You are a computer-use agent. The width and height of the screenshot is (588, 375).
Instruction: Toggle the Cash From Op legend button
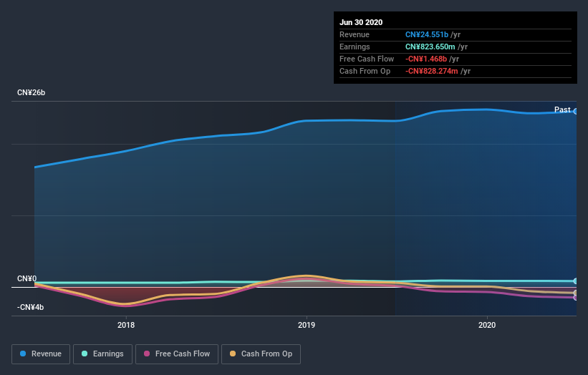261,354
